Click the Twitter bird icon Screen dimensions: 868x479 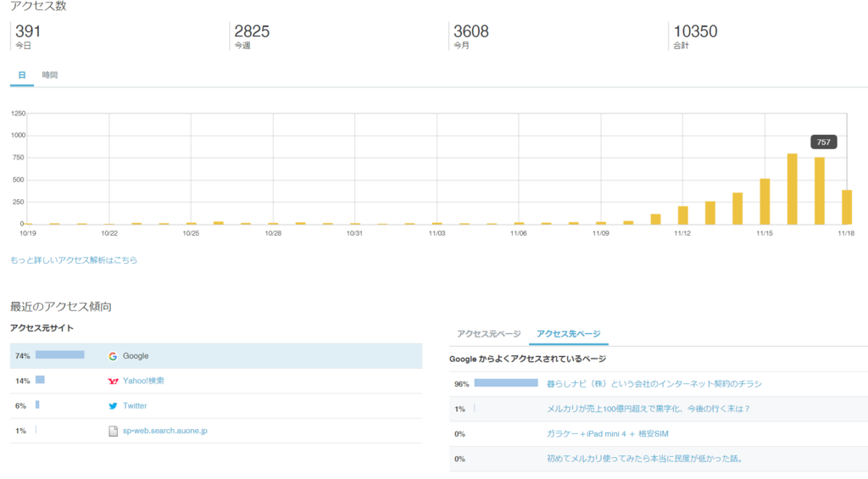click(113, 406)
